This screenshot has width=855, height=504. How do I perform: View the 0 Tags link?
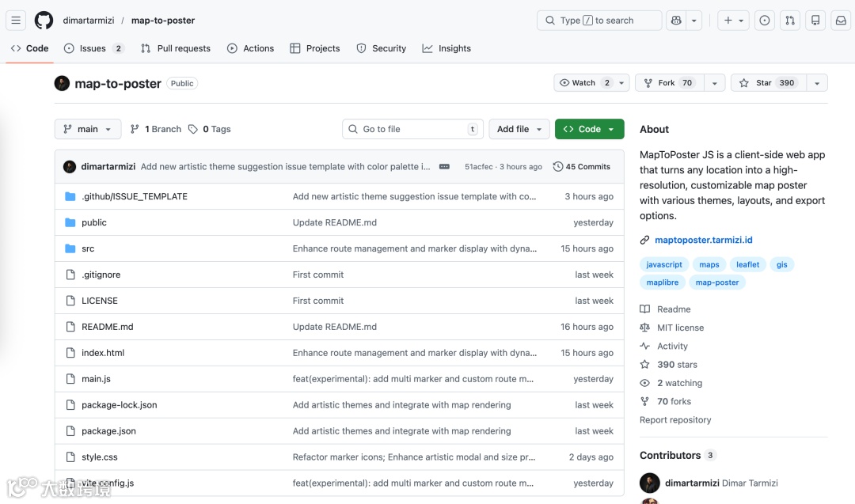pos(209,129)
